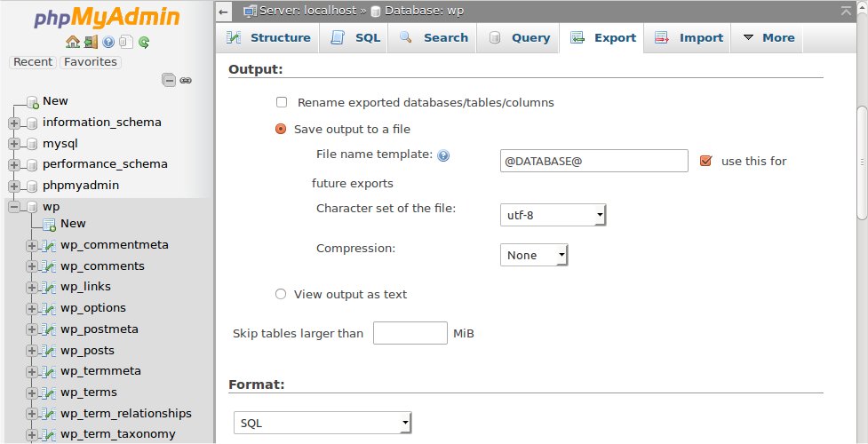Viewport: 868px width, 444px height.
Task: Open the Format SQL dropdown
Action: (x=323, y=424)
